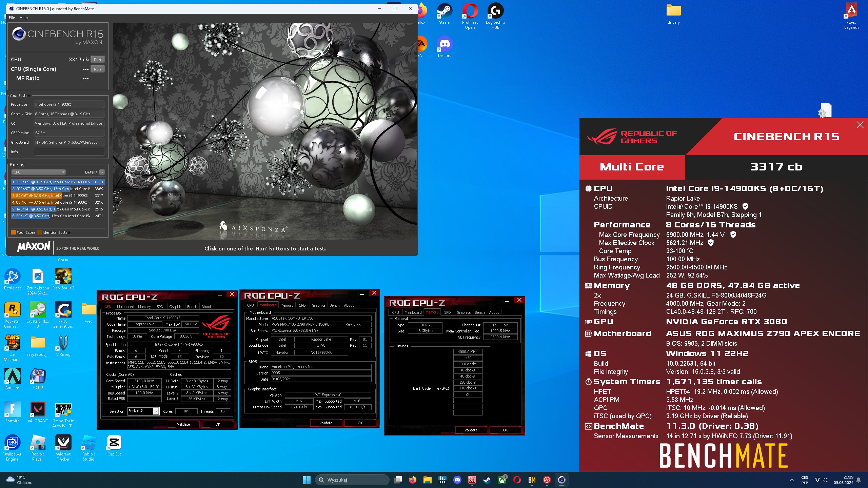Screen dimensions: 868x488
Task: Open the Rockstar Games launcher icon
Action: pyautogui.click(x=13, y=315)
